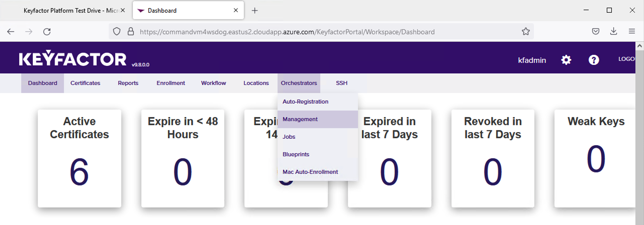This screenshot has width=644, height=225.
Task: Expand the Certificates navigation menu
Action: 85,83
